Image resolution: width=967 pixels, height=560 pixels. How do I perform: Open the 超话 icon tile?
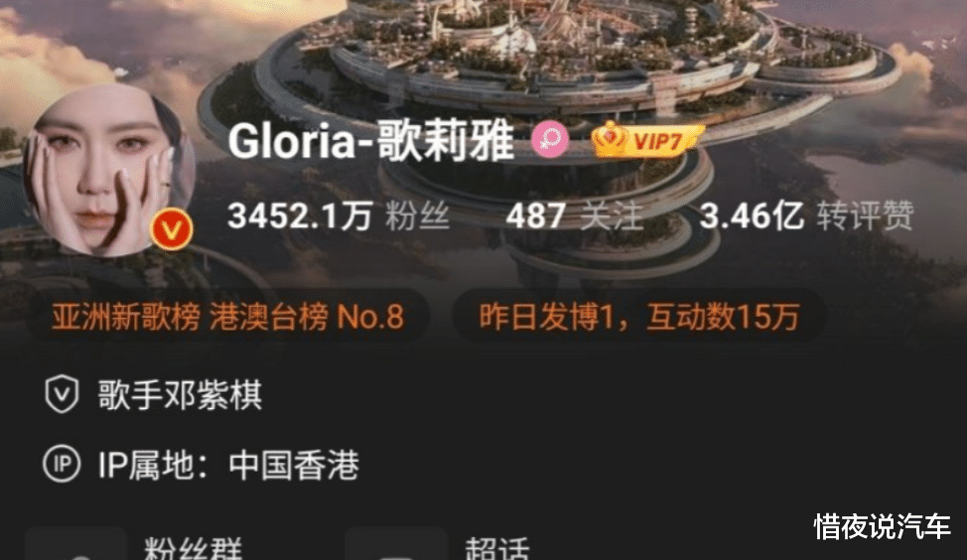click(x=396, y=544)
